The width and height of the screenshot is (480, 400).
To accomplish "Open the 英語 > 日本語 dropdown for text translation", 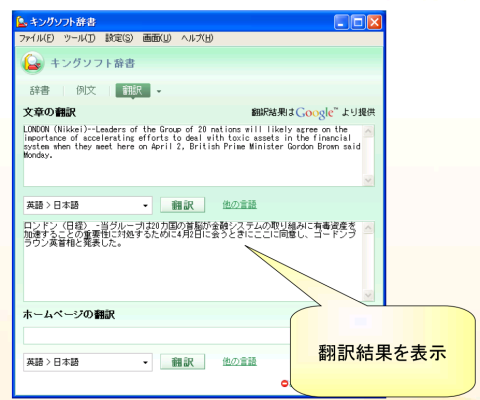I will click(88, 205).
